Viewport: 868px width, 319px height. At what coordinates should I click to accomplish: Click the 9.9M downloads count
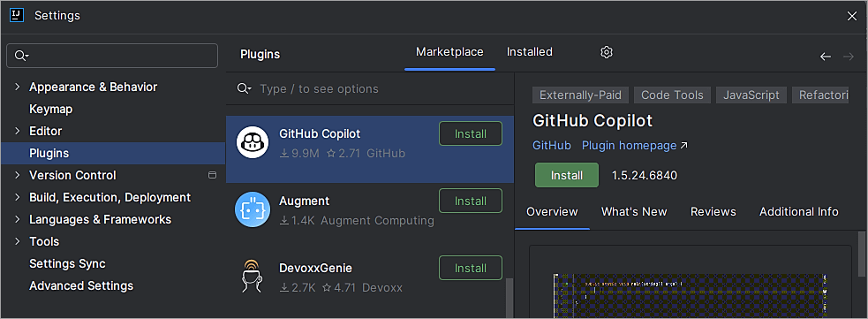tap(299, 154)
